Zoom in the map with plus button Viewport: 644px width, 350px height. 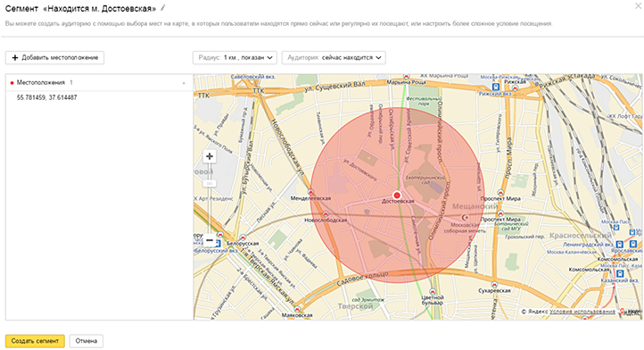click(x=210, y=156)
